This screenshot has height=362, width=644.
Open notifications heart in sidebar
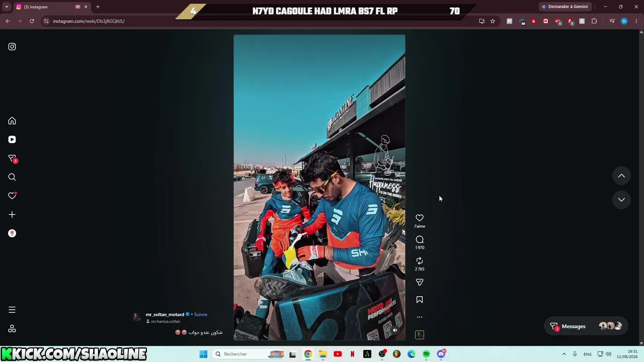click(x=12, y=196)
